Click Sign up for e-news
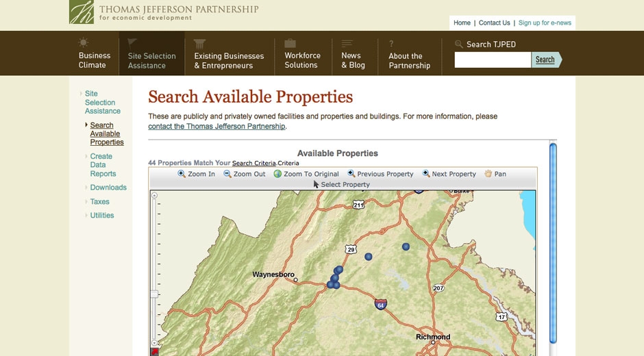644x356 pixels. pyautogui.click(x=545, y=23)
